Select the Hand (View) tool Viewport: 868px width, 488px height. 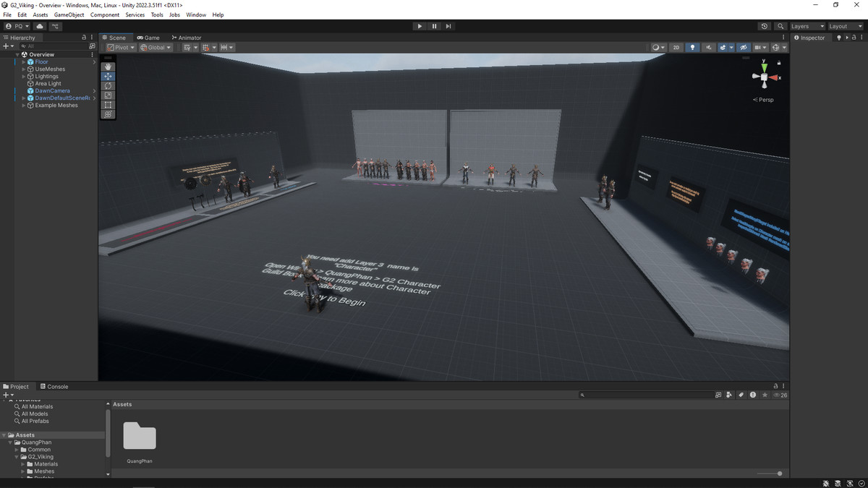pyautogui.click(x=109, y=67)
